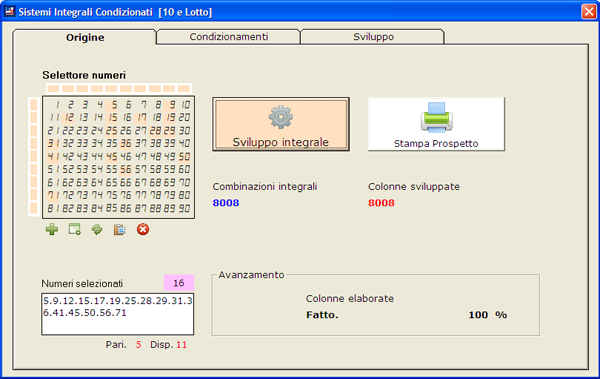Image resolution: width=600 pixels, height=379 pixels.
Task: Click top row selector swatch left of grid
Action: [x=34, y=105]
